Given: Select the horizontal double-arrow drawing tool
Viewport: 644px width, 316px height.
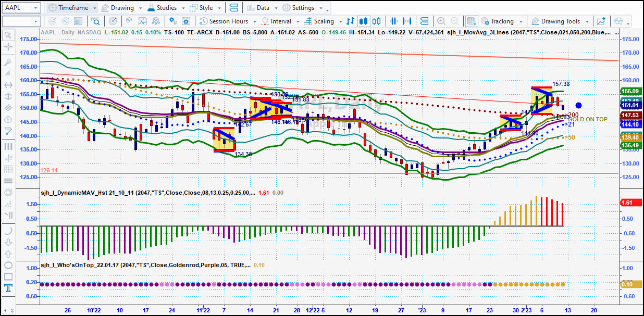Looking at the screenshot, I should 8,85.
